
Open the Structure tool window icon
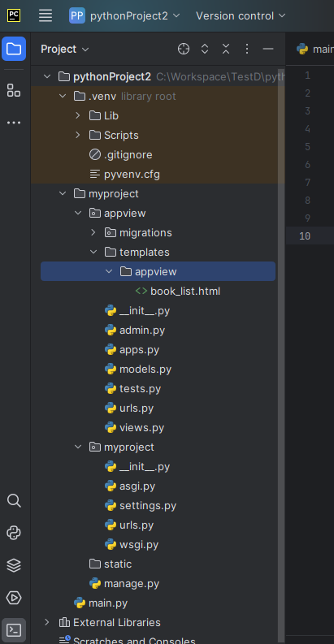14,90
